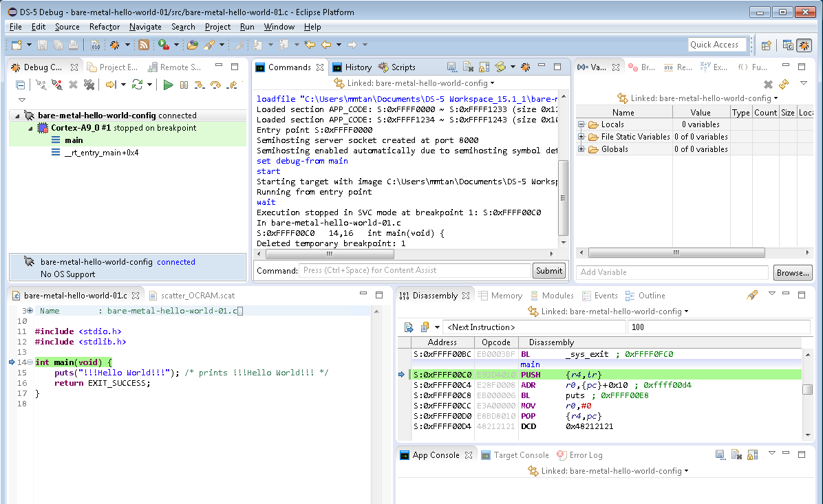Toggle scroll lock in the Commands view
Screen dimensions: 823x504
point(484,67)
